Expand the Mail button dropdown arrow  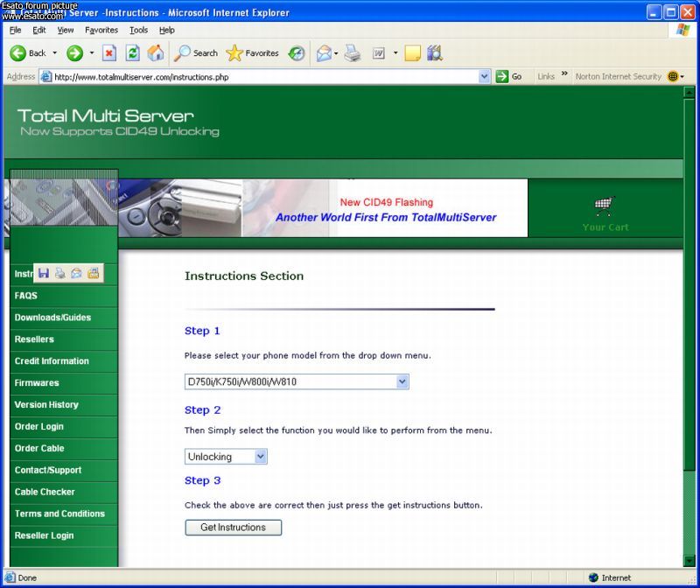point(336,53)
